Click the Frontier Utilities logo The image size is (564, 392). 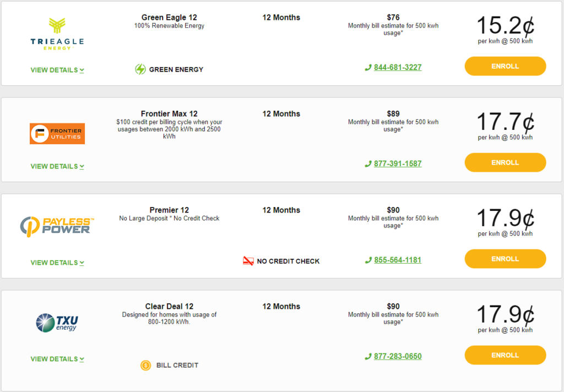tap(57, 134)
